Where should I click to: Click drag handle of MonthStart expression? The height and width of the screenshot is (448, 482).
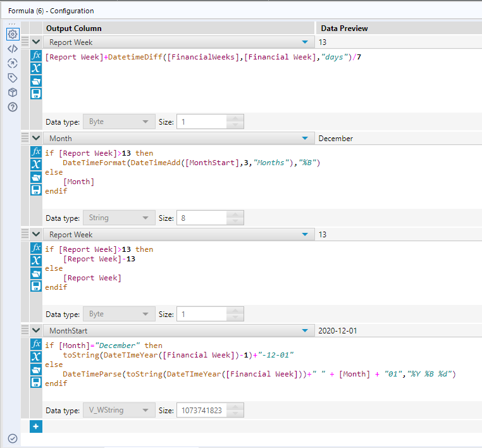pyautogui.click(x=25, y=330)
